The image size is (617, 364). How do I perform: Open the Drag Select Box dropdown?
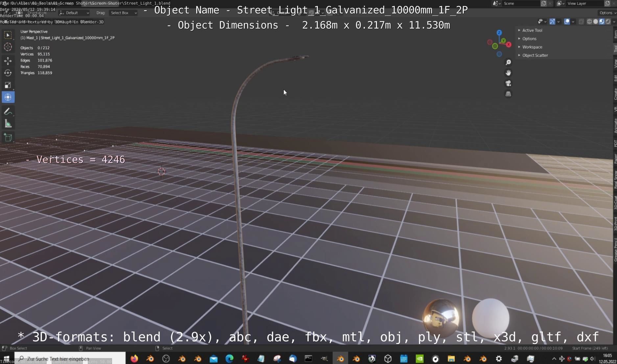(123, 13)
